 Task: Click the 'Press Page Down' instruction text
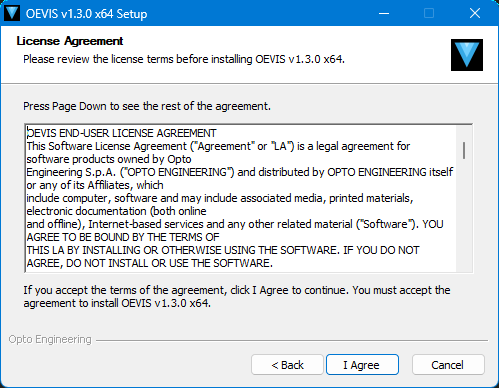coord(147,106)
